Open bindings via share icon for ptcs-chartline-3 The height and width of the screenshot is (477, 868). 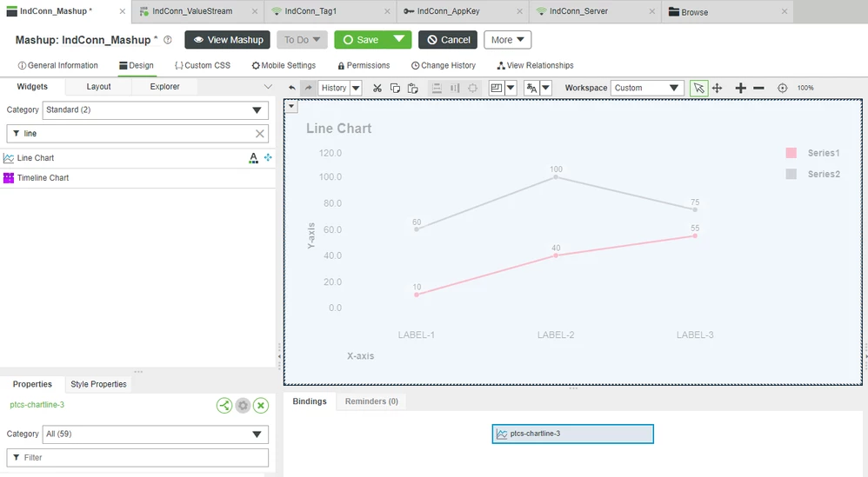(x=224, y=406)
